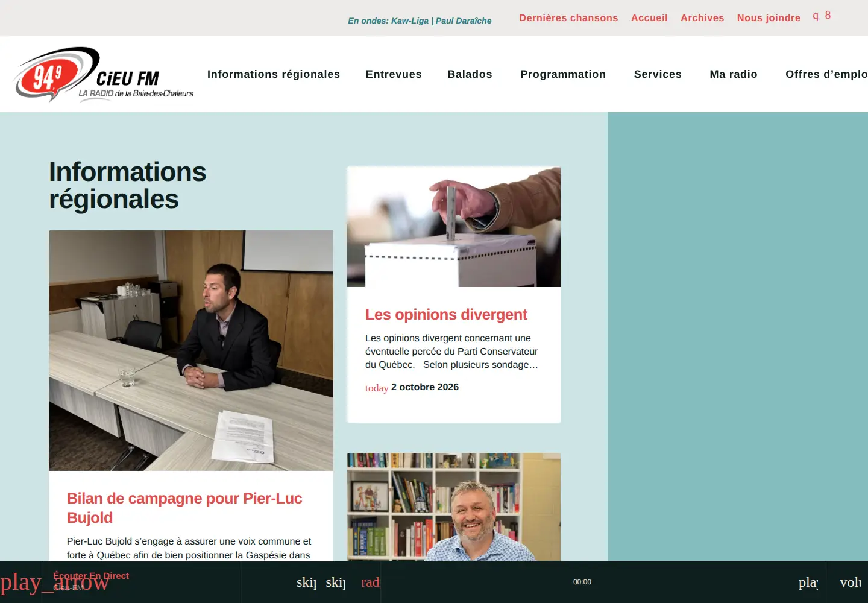868x603 pixels.
Task: Open the "Les opinions divergent" article headline
Action: click(x=446, y=314)
